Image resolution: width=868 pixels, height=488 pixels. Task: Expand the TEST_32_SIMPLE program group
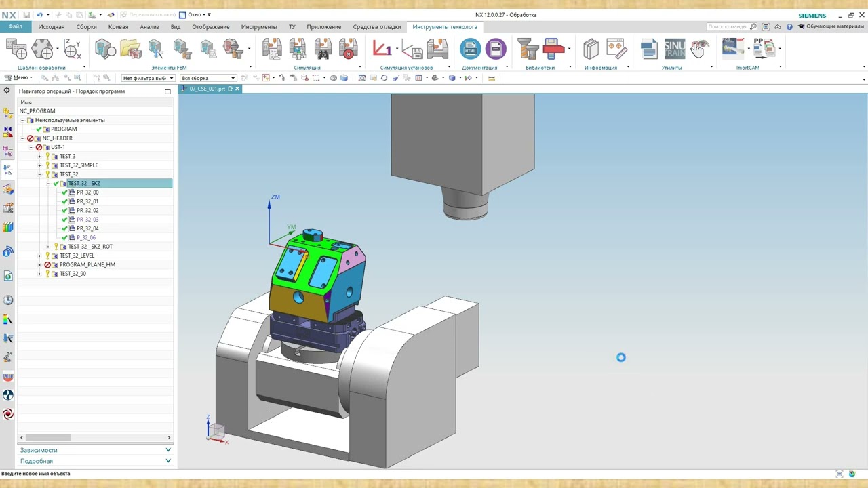tap(39, 165)
